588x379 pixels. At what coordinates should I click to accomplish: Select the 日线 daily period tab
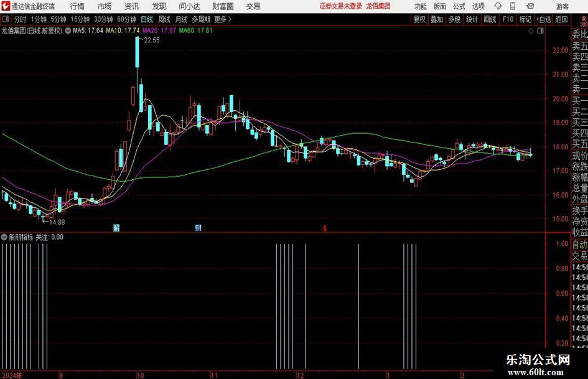(x=147, y=19)
